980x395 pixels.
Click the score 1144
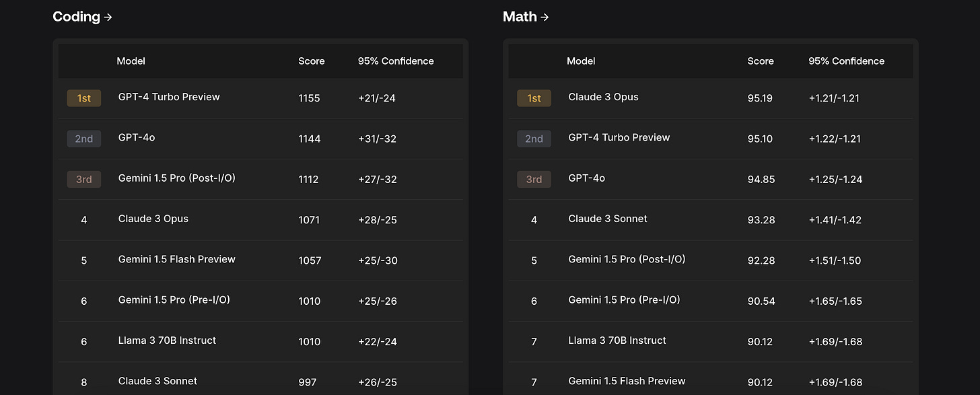(310, 139)
